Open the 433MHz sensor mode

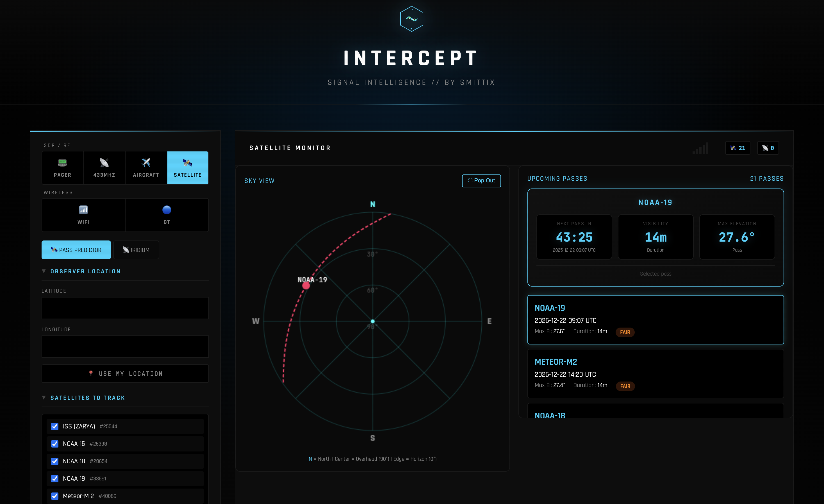pyautogui.click(x=104, y=167)
